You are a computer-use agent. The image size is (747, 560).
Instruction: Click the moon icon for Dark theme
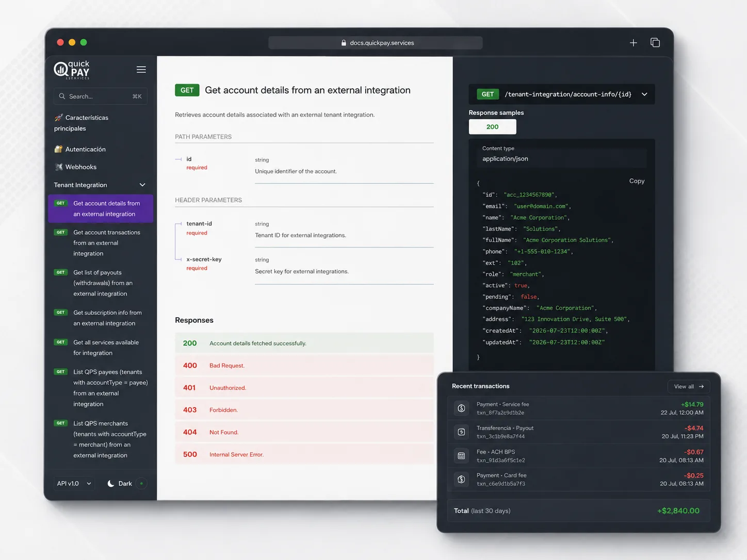tap(111, 484)
